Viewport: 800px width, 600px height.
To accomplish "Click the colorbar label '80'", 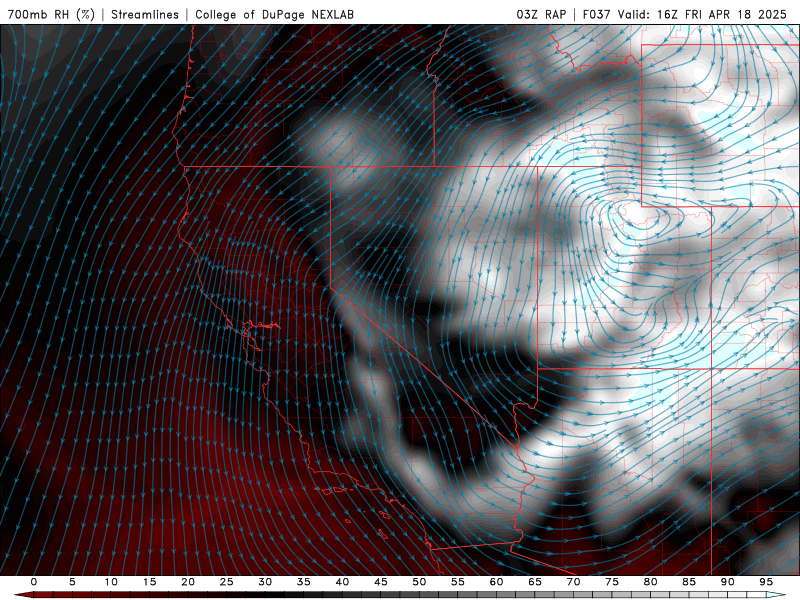I will click(x=651, y=582).
